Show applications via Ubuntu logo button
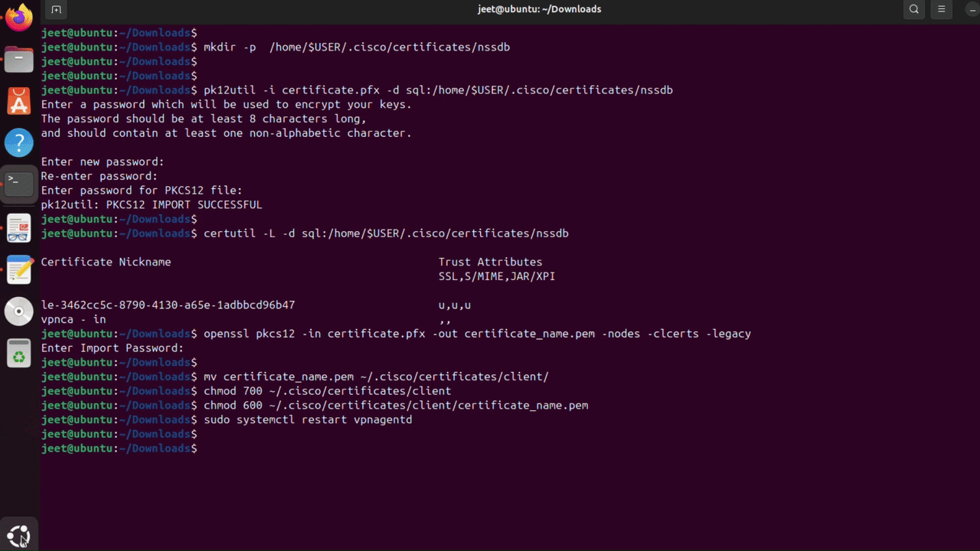This screenshot has height=551, width=980. tap(19, 534)
